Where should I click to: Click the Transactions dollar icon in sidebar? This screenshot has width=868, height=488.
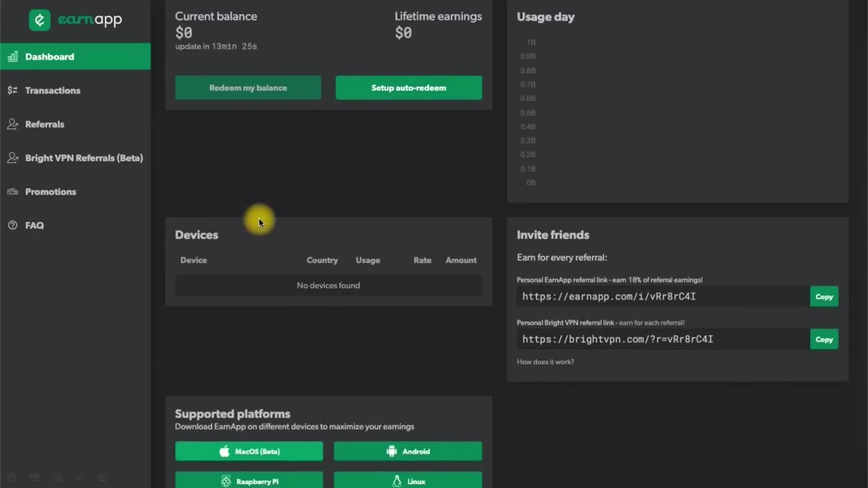click(12, 90)
